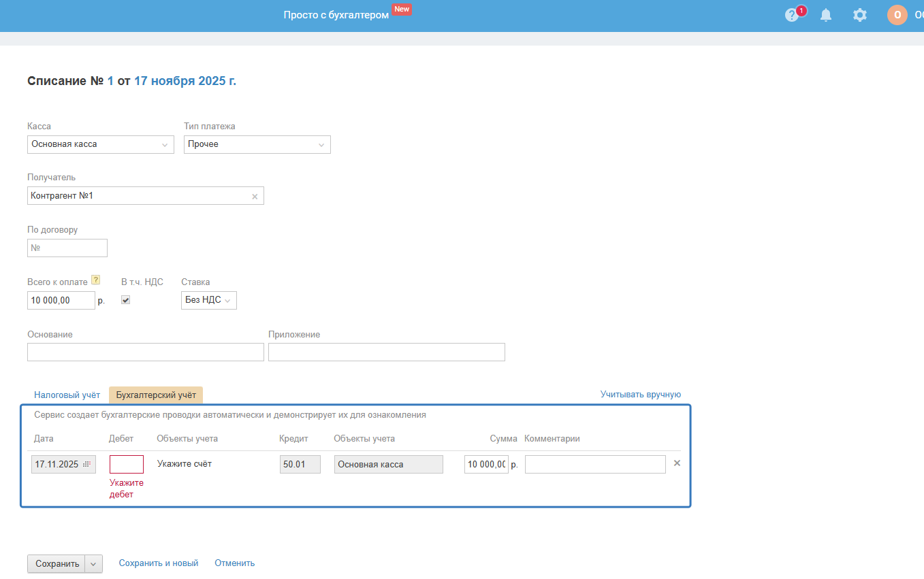Image resolution: width=924 pixels, height=579 pixels.
Task: Click Учитывать вручную link
Action: [x=641, y=395]
